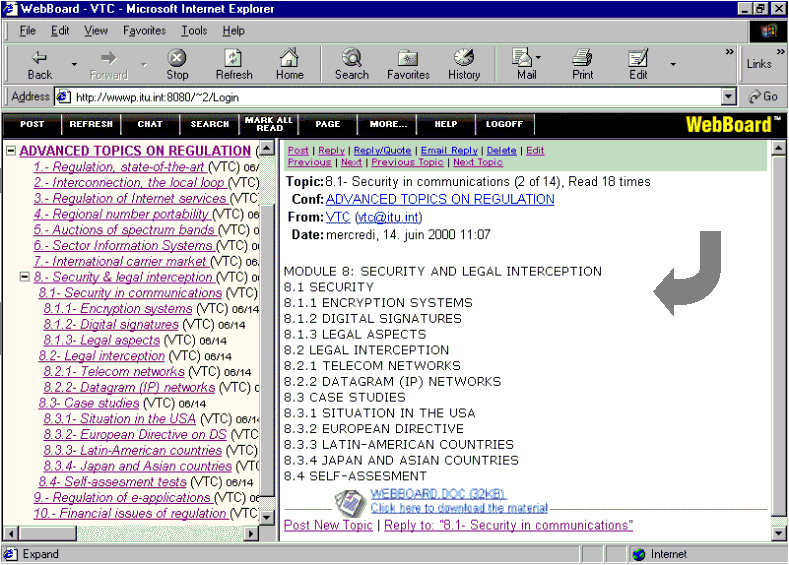Click the MORE... button
The width and height of the screenshot is (789, 565).
387,124
